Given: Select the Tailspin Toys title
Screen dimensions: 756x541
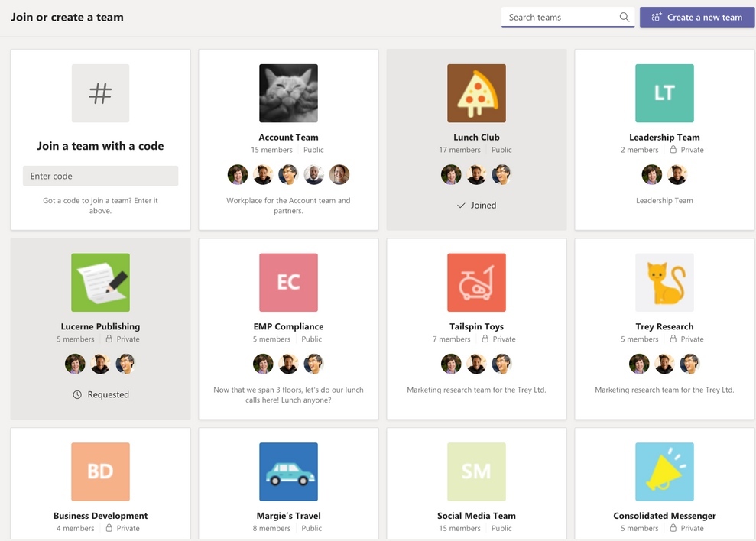Looking at the screenshot, I should 476,326.
